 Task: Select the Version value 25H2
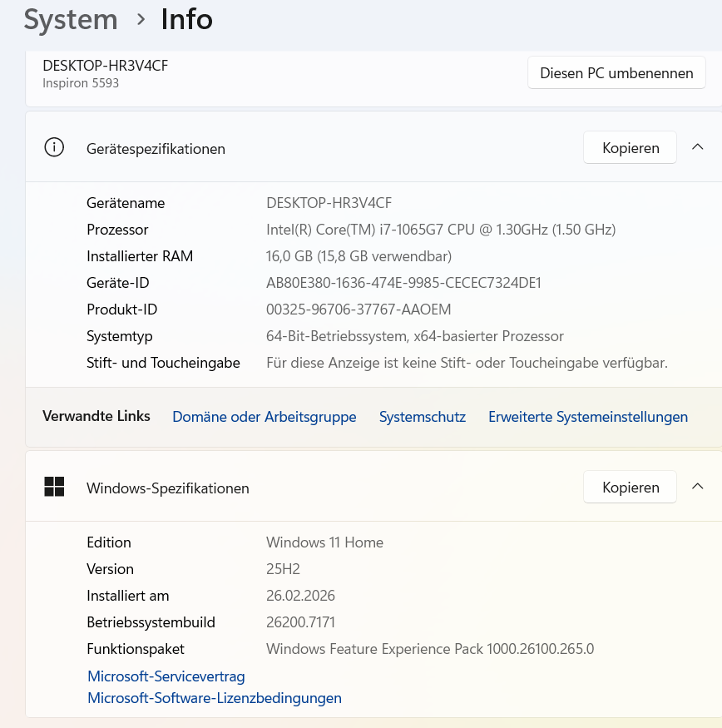click(283, 569)
